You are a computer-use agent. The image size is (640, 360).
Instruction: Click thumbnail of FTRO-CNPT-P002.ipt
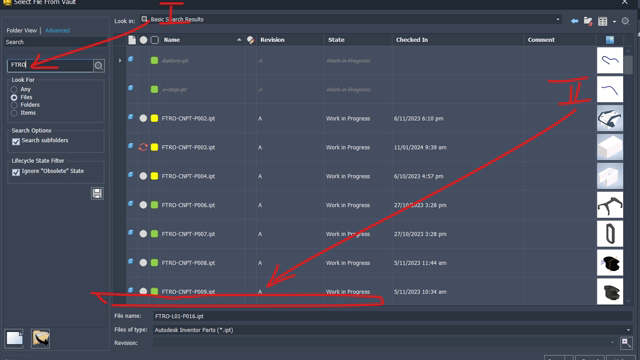[610, 118]
